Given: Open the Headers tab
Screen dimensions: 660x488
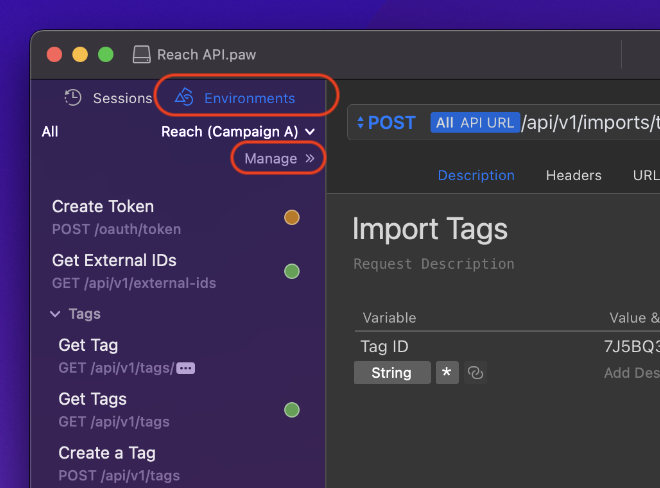Looking at the screenshot, I should (x=574, y=175).
